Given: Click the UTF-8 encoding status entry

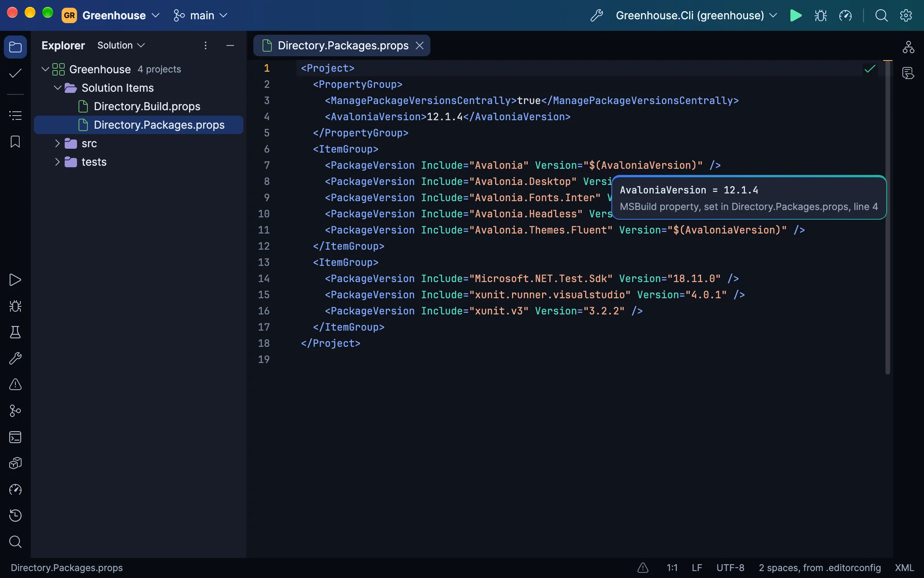Looking at the screenshot, I should (730, 568).
